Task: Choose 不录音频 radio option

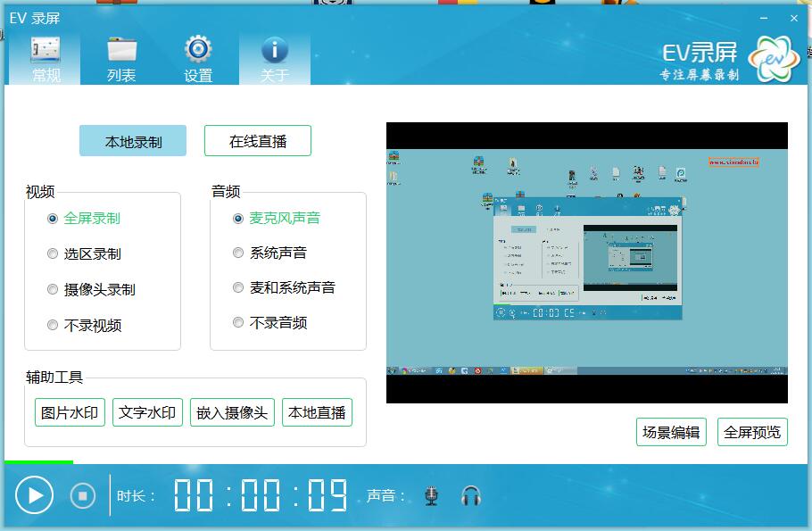Action: (238, 322)
